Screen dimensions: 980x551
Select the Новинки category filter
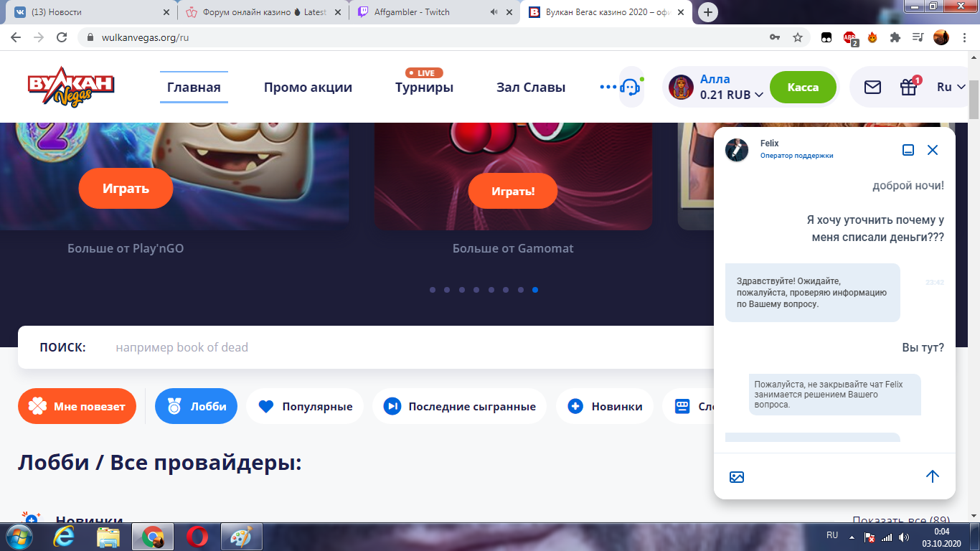(605, 406)
